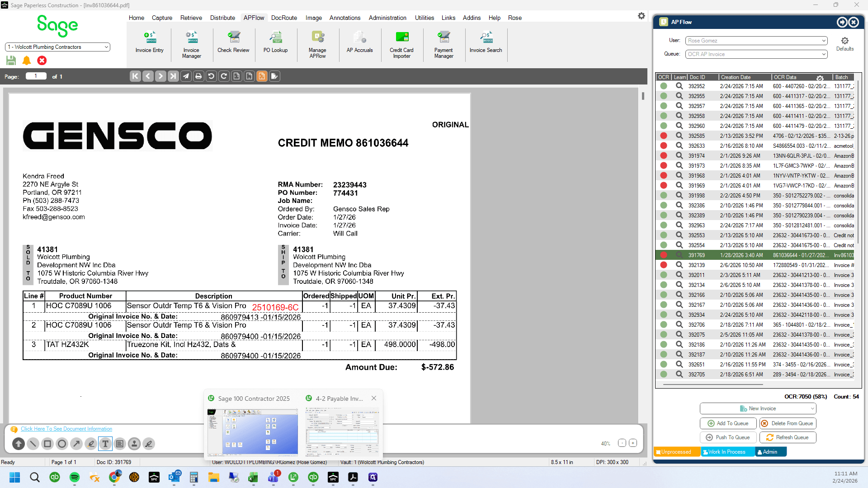The image size is (868, 488).
Task: Zoom in using the plus button
Action: tap(633, 443)
